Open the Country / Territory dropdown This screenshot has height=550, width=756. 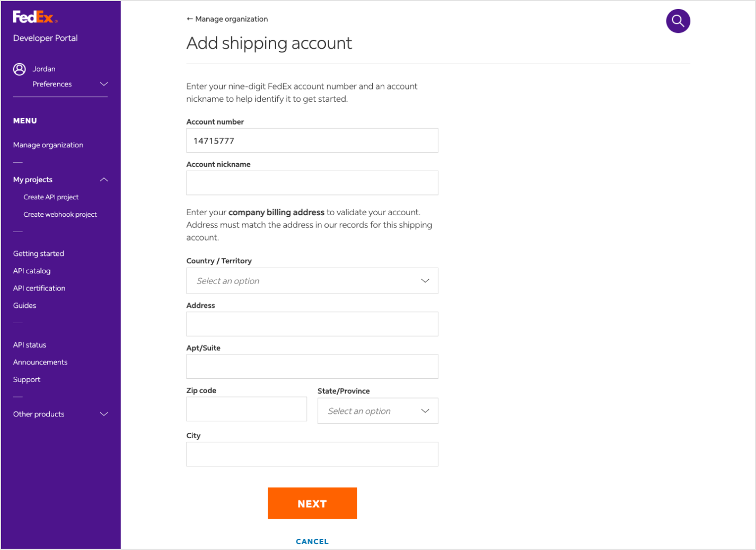312,281
